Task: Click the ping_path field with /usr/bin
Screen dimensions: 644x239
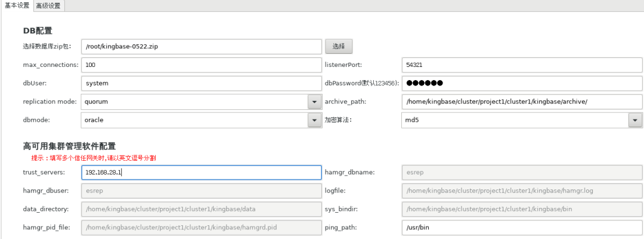Action: pos(522,228)
